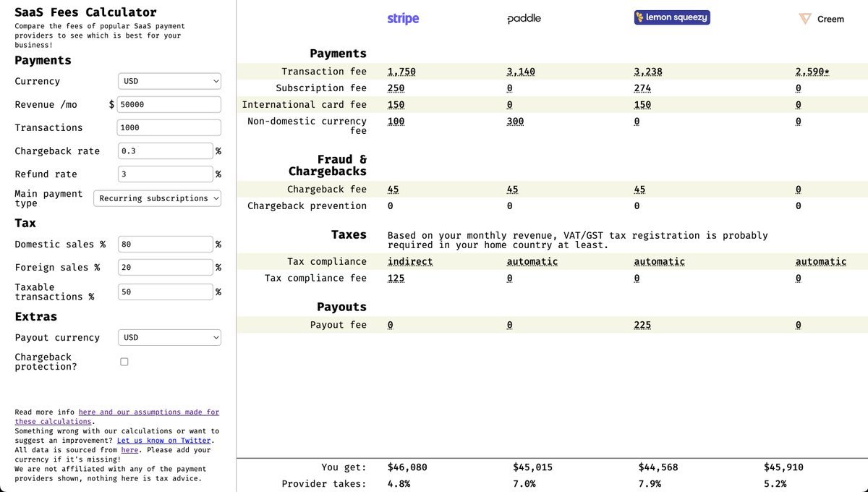This screenshot has height=492, width=868.
Task: Click Lemon Squeezy provider takes 7.9%
Action: pyautogui.click(x=650, y=484)
